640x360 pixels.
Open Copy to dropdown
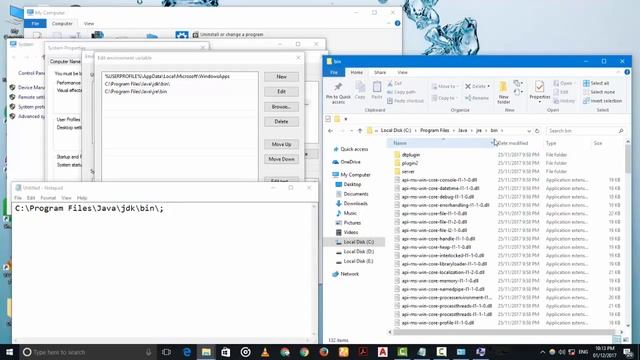444,98
